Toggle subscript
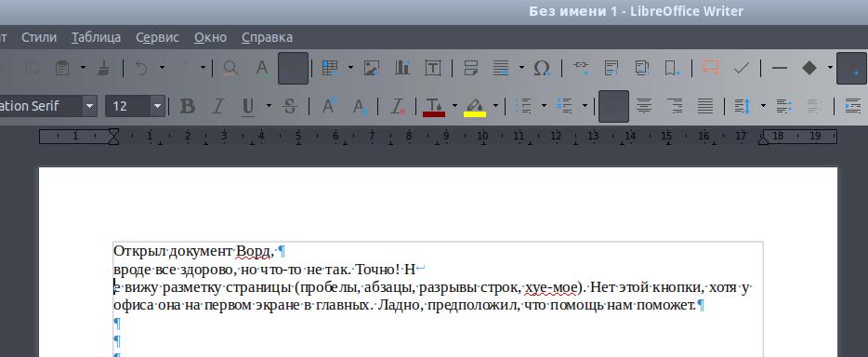 click(x=360, y=106)
